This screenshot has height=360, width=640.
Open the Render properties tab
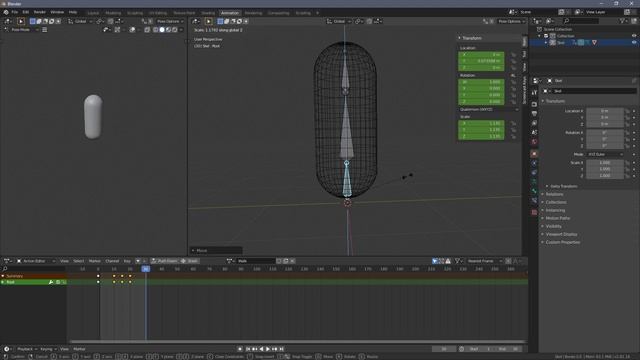(534, 104)
